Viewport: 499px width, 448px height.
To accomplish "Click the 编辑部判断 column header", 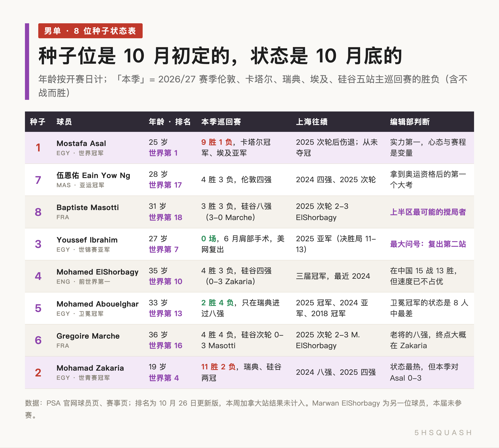I will point(410,122).
